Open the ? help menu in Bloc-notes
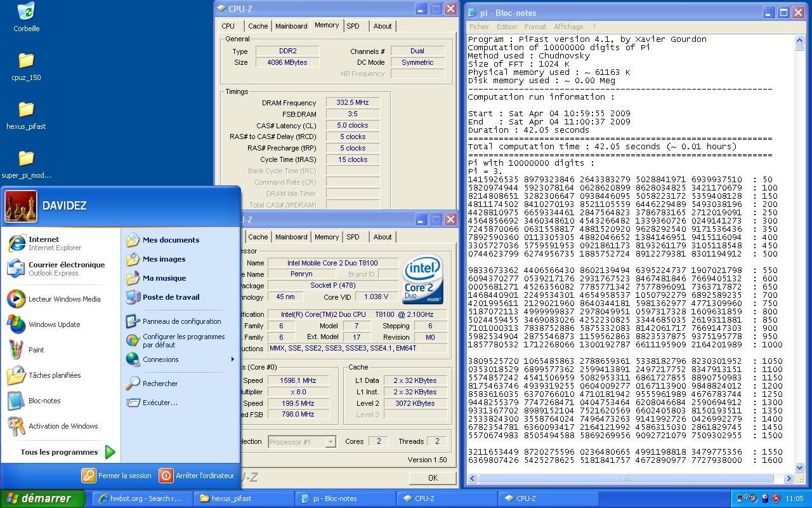812x508 pixels. (594, 27)
